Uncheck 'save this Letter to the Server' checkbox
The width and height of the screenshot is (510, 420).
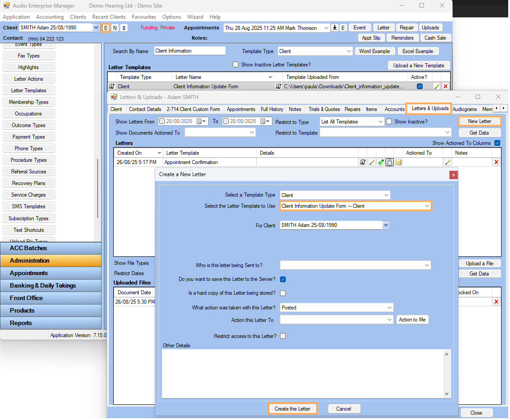(x=283, y=280)
